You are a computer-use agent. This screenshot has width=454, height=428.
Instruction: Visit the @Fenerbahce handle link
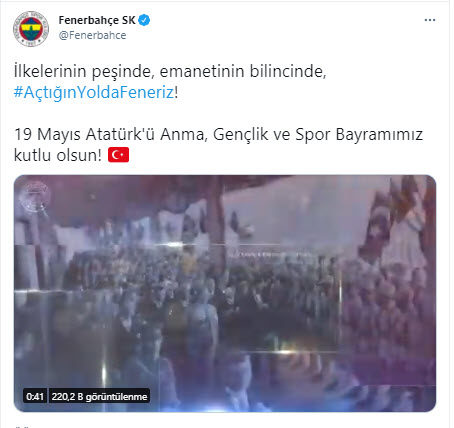point(92,35)
